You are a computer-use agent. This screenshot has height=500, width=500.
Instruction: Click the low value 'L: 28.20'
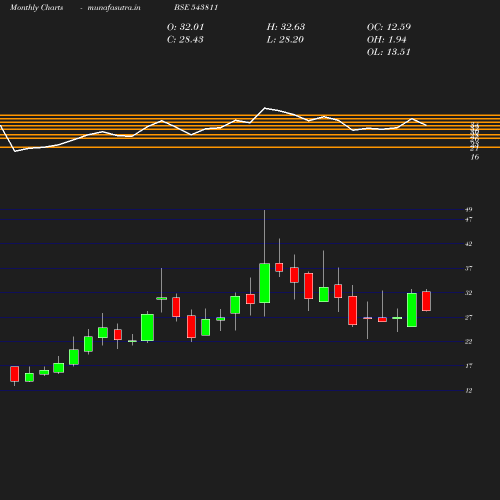285,40
